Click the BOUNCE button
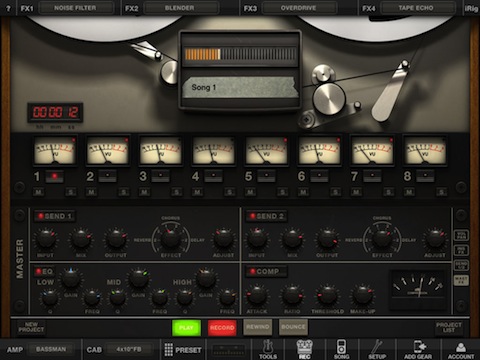This screenshot has height=360, width=480. (293, 327)
